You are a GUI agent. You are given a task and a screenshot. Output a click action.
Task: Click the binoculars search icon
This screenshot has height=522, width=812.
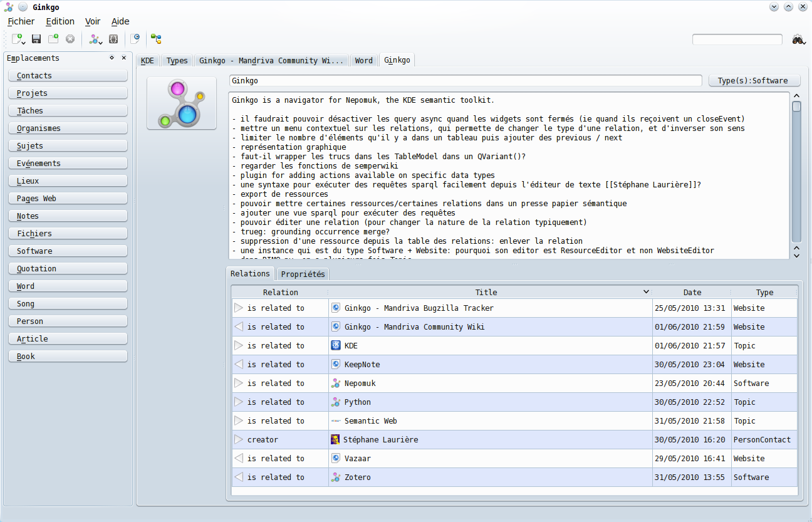tap(798, 39)
